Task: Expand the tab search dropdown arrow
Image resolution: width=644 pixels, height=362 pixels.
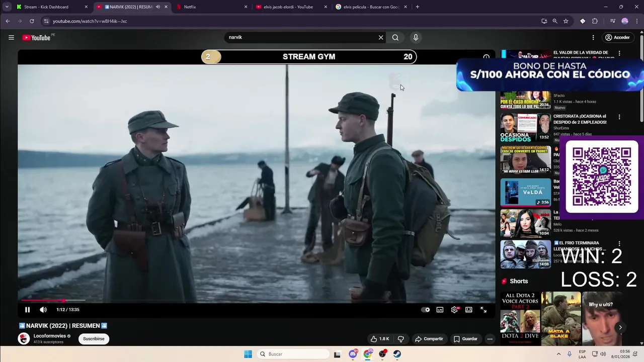Action: (x=7, y=7)
